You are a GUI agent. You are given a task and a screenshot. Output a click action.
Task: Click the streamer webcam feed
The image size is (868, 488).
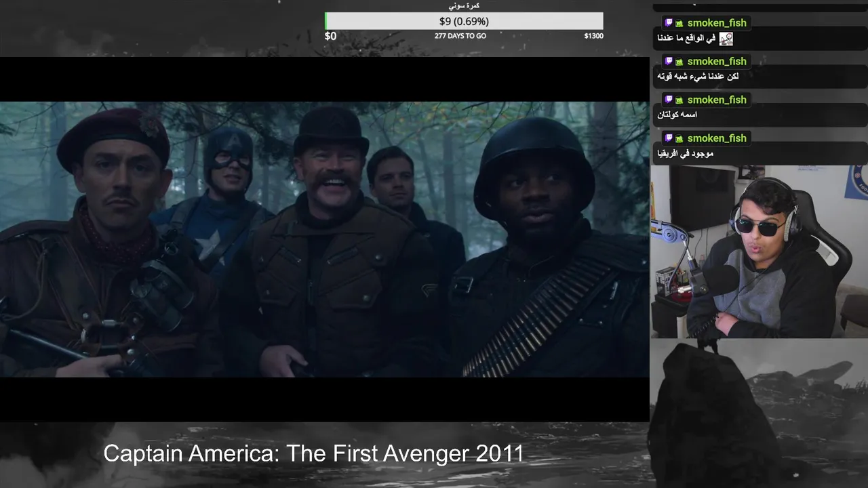click(x=759, y=251)
